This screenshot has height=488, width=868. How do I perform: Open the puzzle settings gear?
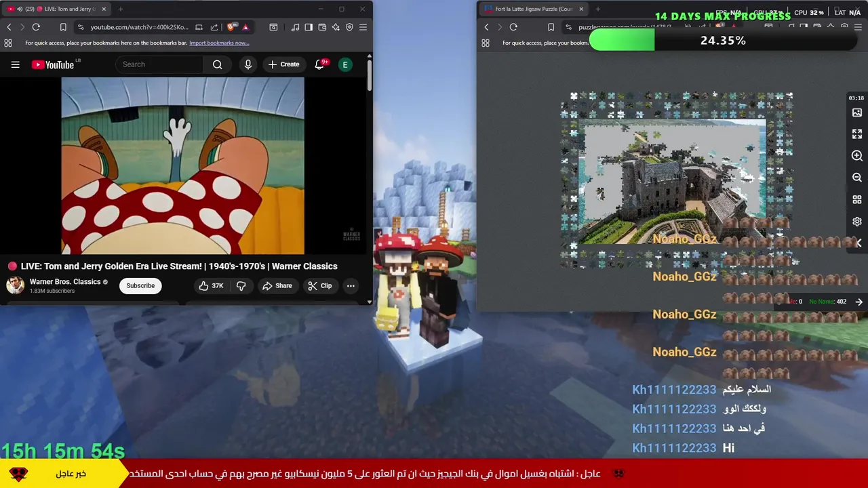(x=857, y=222)
